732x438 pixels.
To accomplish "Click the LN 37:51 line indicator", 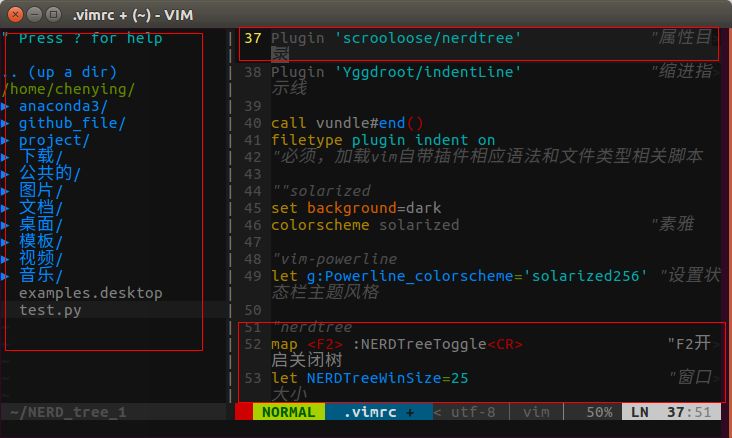I will [671, 412].
